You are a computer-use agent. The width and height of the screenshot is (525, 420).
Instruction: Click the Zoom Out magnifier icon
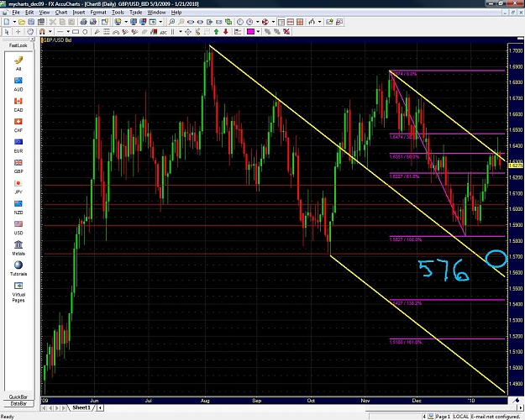pos(181,22)
